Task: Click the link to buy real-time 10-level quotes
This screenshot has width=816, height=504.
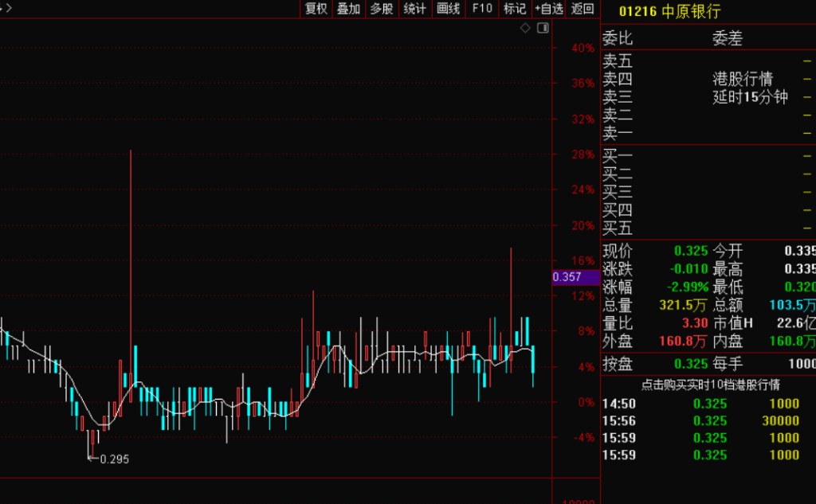Action: pyautogui.click(x=710, y=385)
